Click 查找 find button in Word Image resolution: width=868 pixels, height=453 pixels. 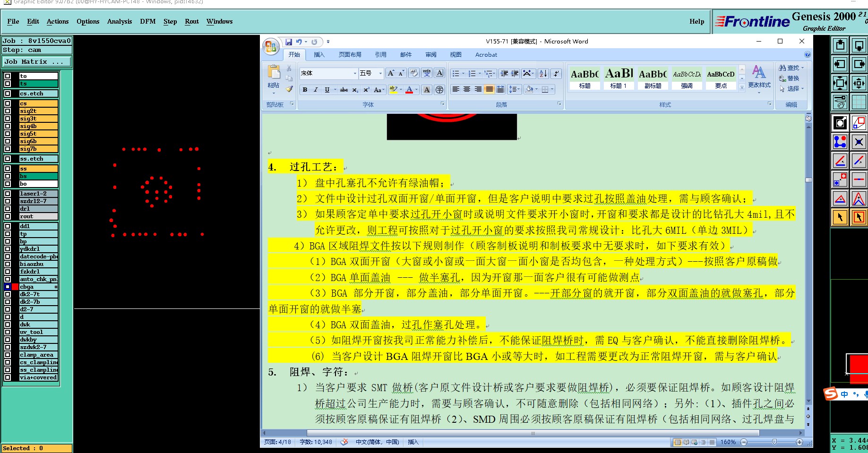click(791, 68)
